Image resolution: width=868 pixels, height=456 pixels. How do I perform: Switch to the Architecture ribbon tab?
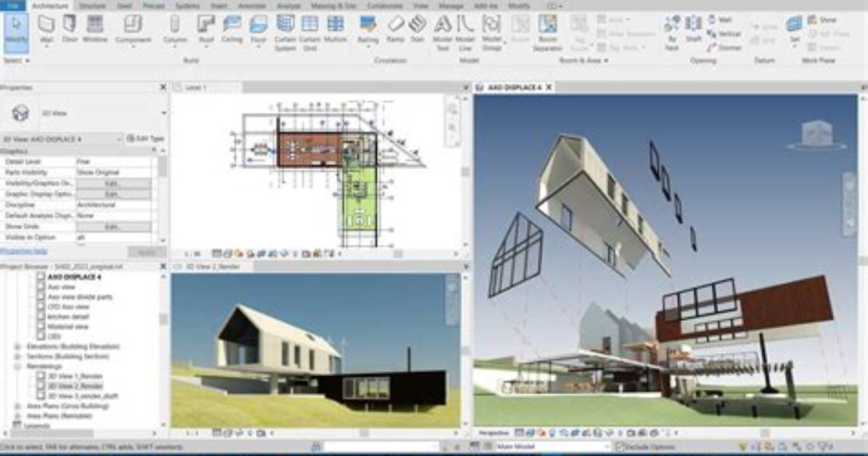50,6
